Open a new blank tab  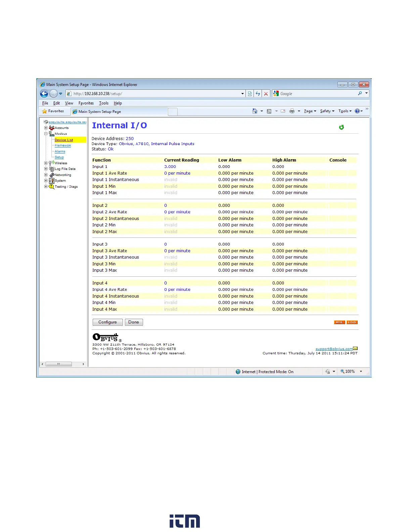(x=173, y=112)
